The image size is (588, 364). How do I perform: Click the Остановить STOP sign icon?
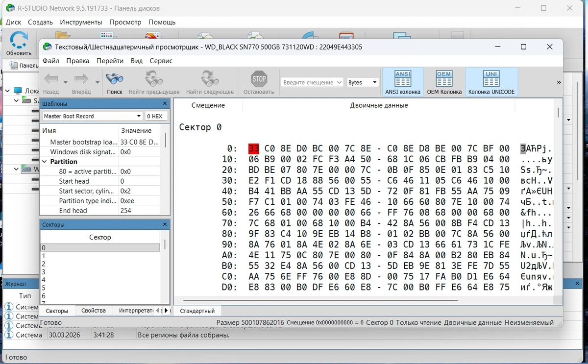259,78
